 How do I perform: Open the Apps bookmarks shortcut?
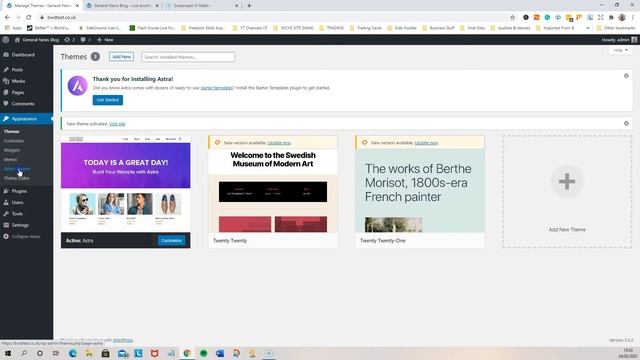point(13,28)
